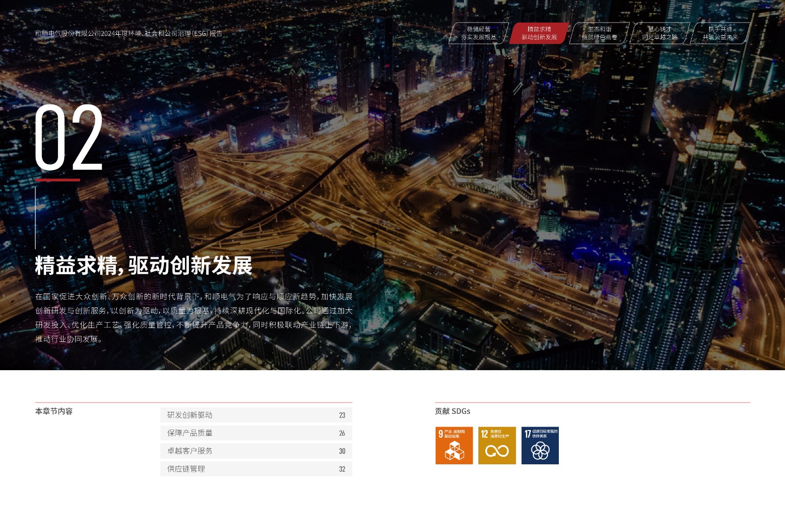Click page number 26 in contents

pyautogui.click(x=342, y=433)
